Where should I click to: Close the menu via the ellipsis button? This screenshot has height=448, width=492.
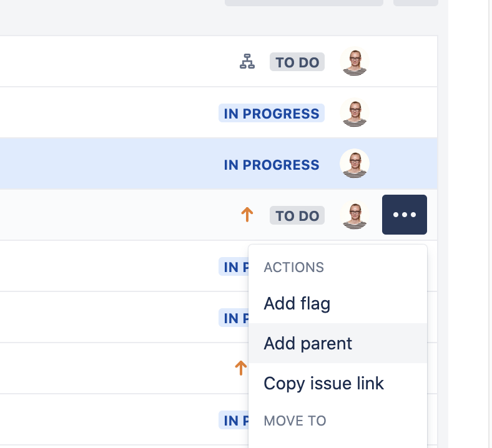pyautogui.click(x=405, y=215)
